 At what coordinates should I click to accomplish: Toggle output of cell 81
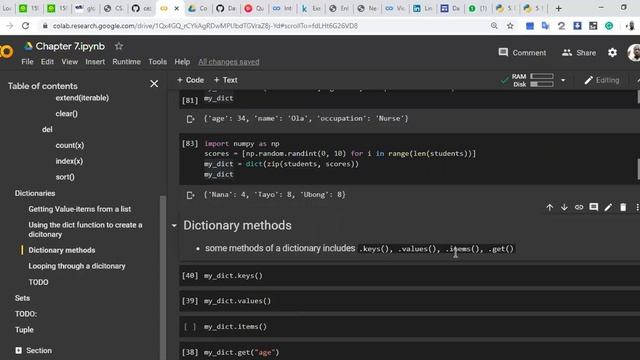(190, 119)
